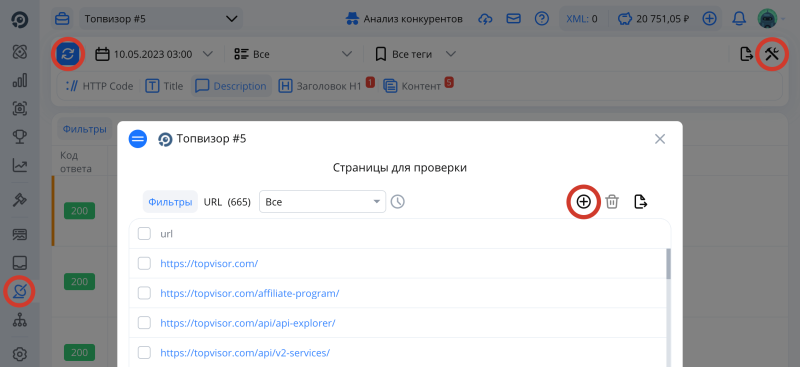The width and height of the screenshot is (800, 367).
Task: Click the clock history icon in dialog
Action: (397, 202)
